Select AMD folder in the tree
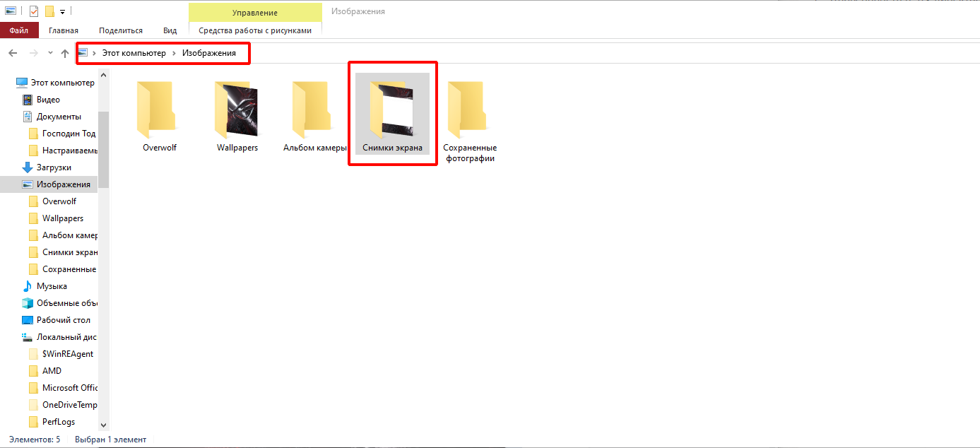The height and width of the screenshot is (448, 980). click(x=52, y=371)
